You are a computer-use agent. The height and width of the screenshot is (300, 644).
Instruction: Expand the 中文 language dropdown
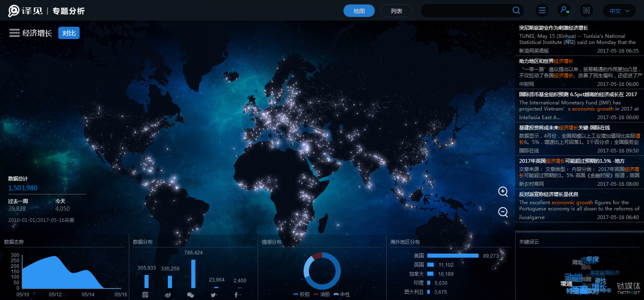pos(619,11)
